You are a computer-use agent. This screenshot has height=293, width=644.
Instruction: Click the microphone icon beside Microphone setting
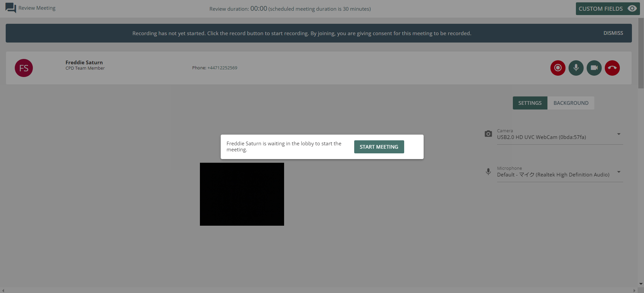click(x=488, y=172)
